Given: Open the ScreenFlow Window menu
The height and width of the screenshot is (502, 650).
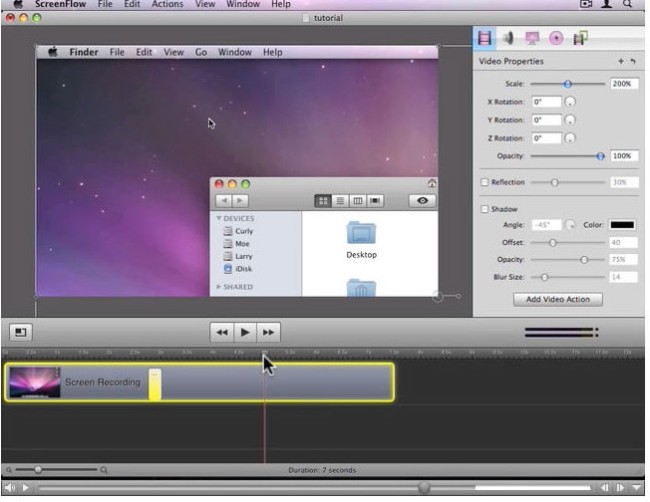Looking at the screenshot, I should pos(243,4).
